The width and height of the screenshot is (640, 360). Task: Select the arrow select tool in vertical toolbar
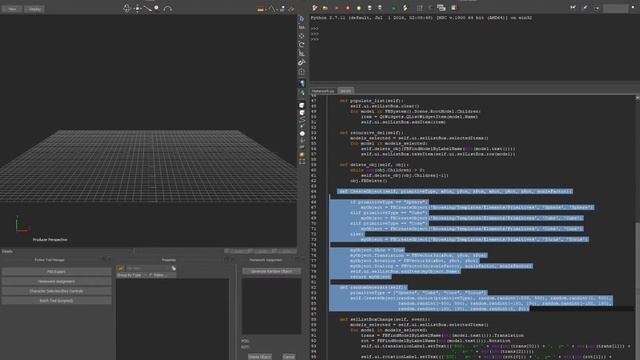[x=302, y=18]
